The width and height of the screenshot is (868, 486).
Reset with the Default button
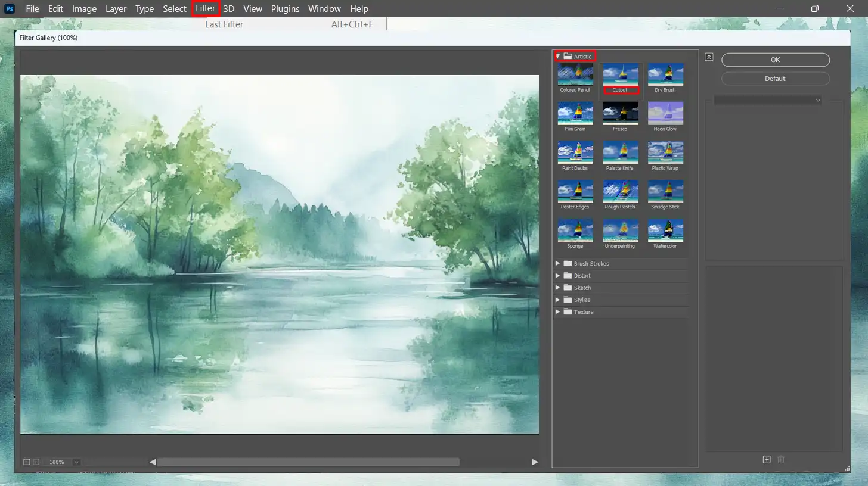(x=775, y=79)
